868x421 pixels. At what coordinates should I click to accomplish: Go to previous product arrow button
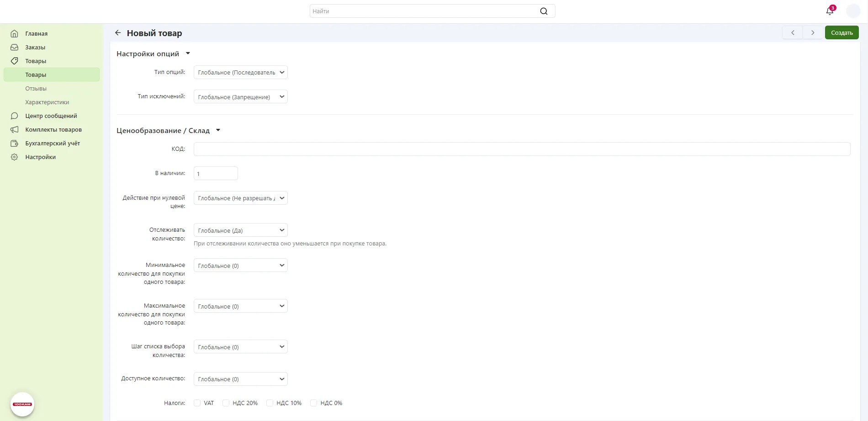pos(793,33)
